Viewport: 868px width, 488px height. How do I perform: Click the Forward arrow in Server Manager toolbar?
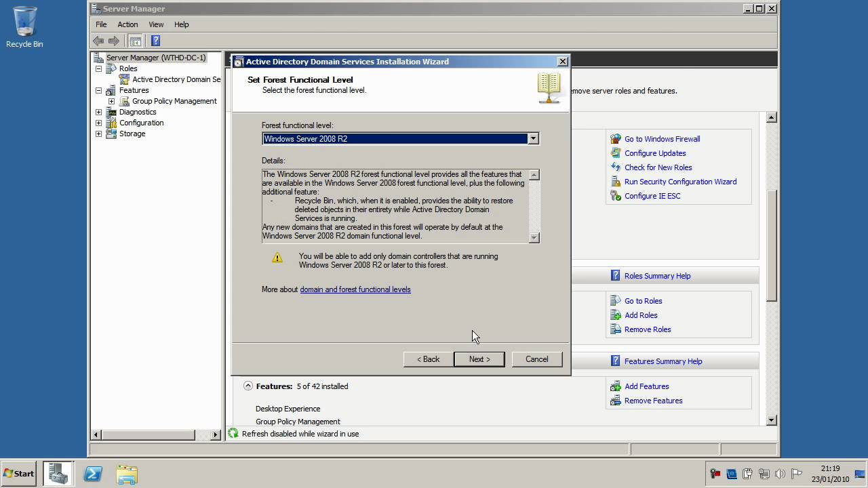point(113,41)
